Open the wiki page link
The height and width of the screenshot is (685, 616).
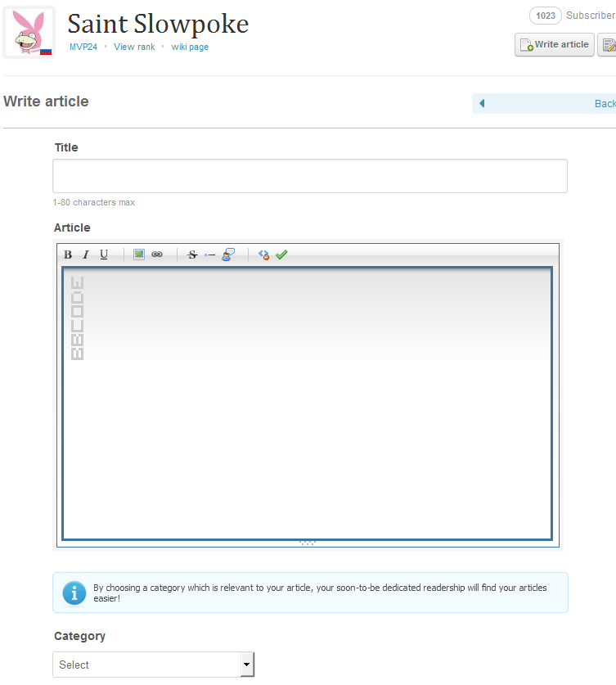coord(190,47)
